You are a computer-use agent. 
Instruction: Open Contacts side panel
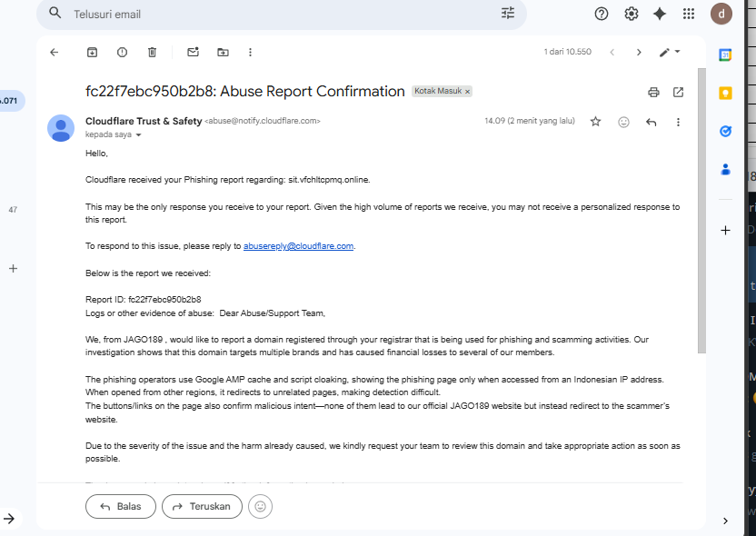click(725, 169)
